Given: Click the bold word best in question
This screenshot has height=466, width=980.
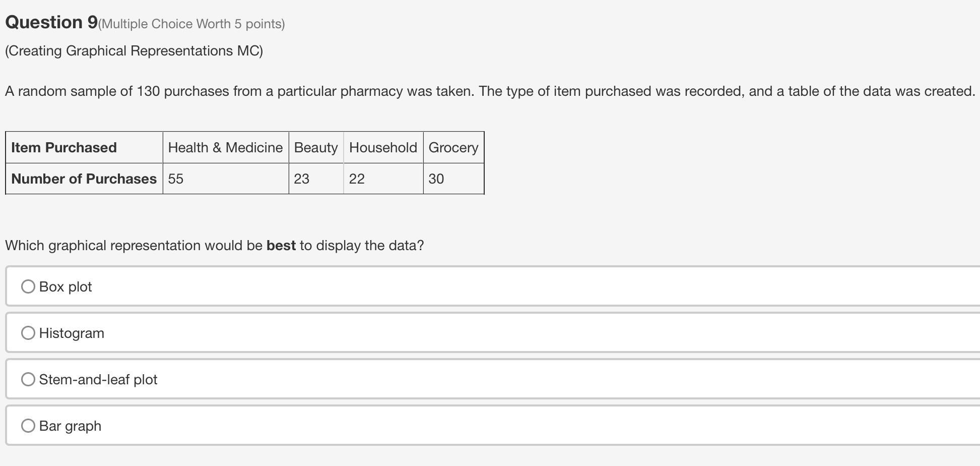Looking at the screenshot, I should [x=281, y=246].
